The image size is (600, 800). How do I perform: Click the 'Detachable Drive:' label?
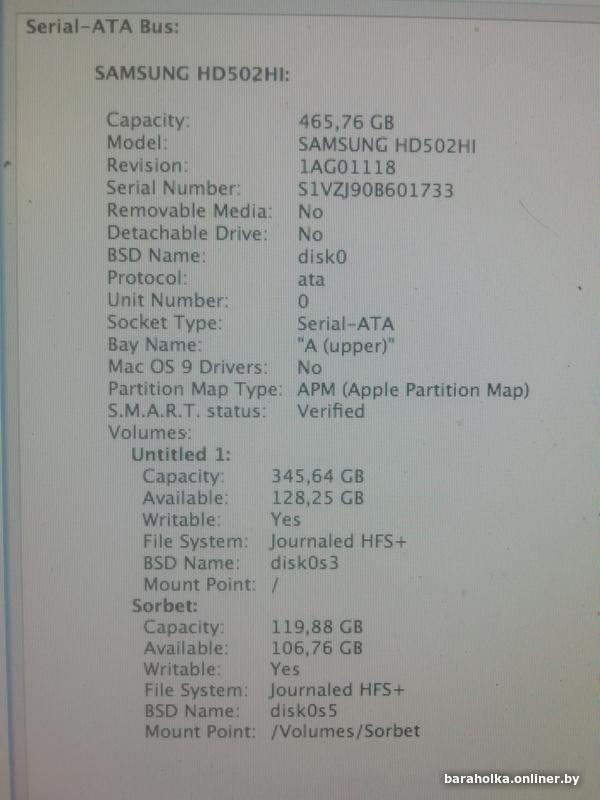click(x=187, y=233)
